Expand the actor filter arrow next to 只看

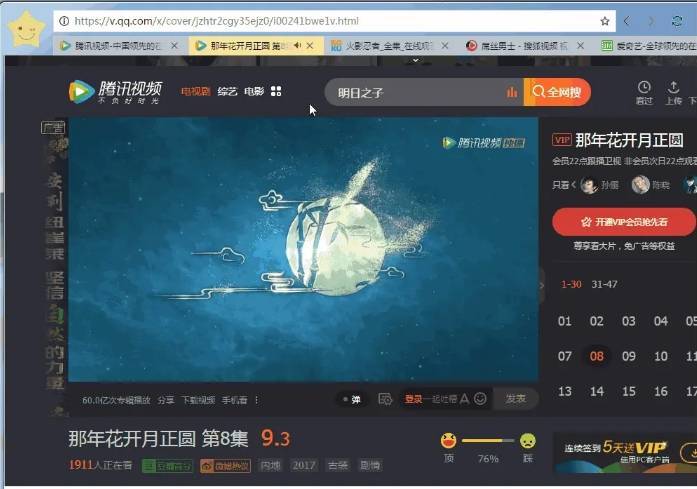(x=573, y=185)
